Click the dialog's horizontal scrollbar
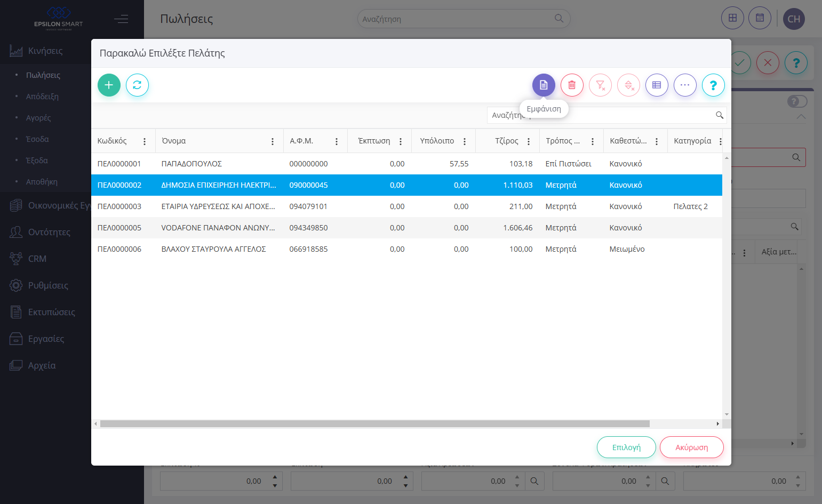The height and width of the screenshot is (504, 822). (x=374, y=423)
